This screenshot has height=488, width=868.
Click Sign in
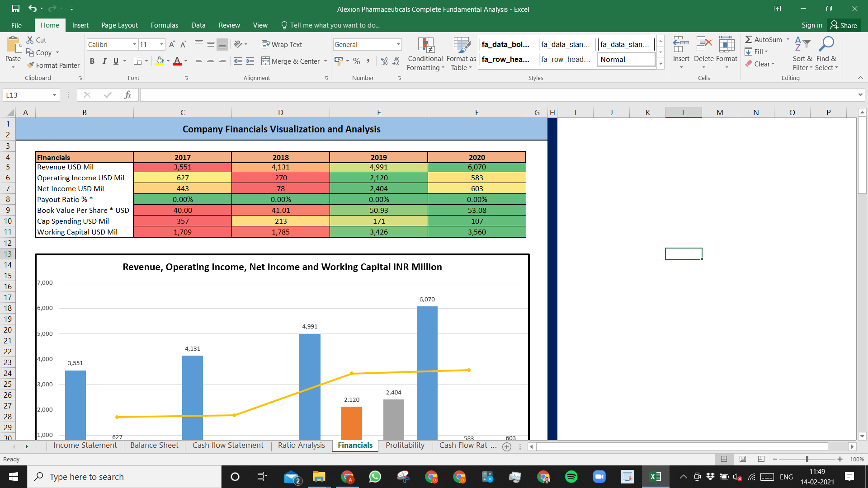811,25
